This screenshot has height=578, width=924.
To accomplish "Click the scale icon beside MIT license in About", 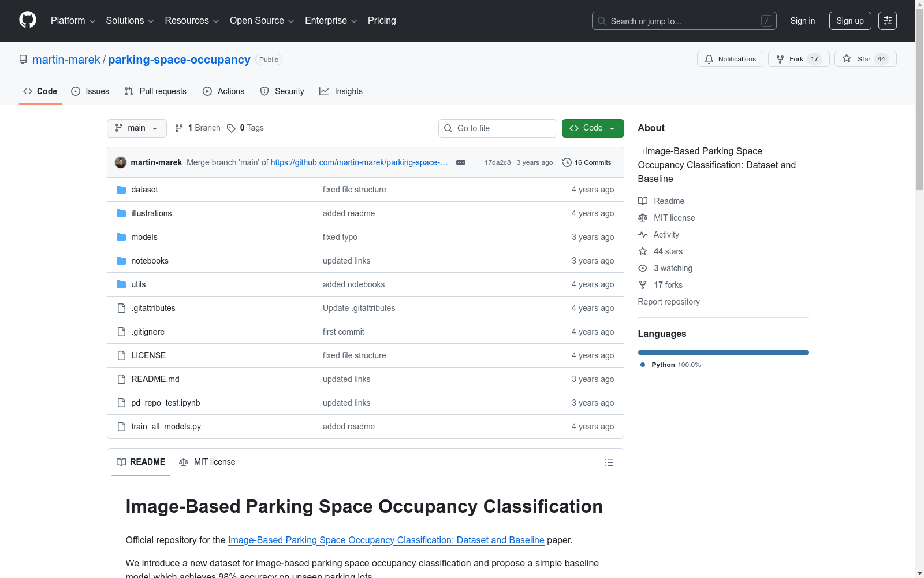I will [643, 218].
